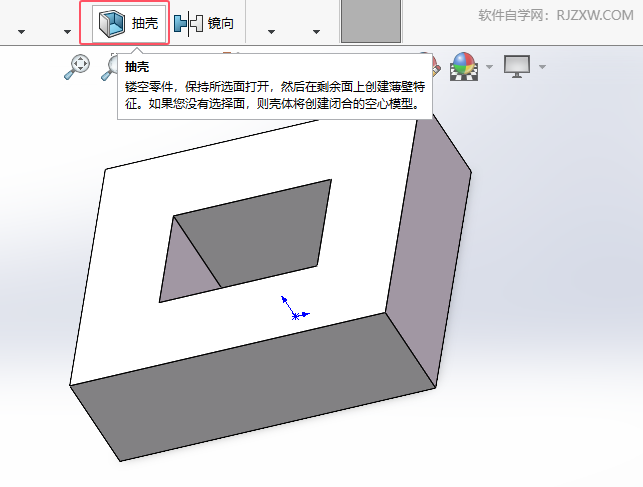Click the 抽壳 text label on the toolbar
The height and width of the screenshot is (487, 643).
coord(145,23)
